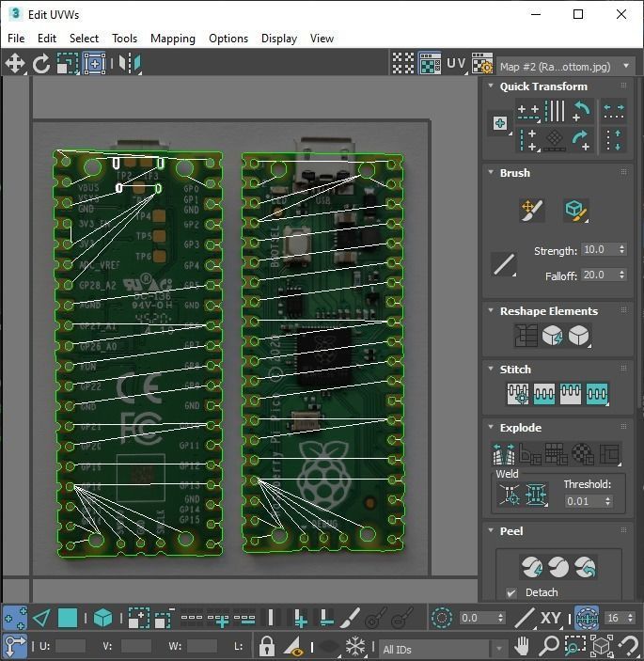
Task: Select the Zoom magnifier tool
Action: [x=549, y=646]
